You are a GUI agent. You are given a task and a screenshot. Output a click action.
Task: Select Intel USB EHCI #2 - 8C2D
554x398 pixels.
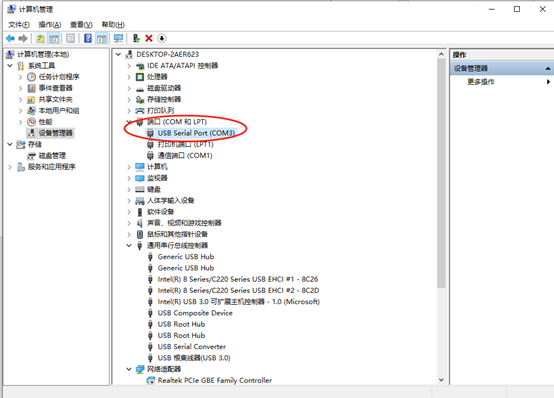click(238, 291)
